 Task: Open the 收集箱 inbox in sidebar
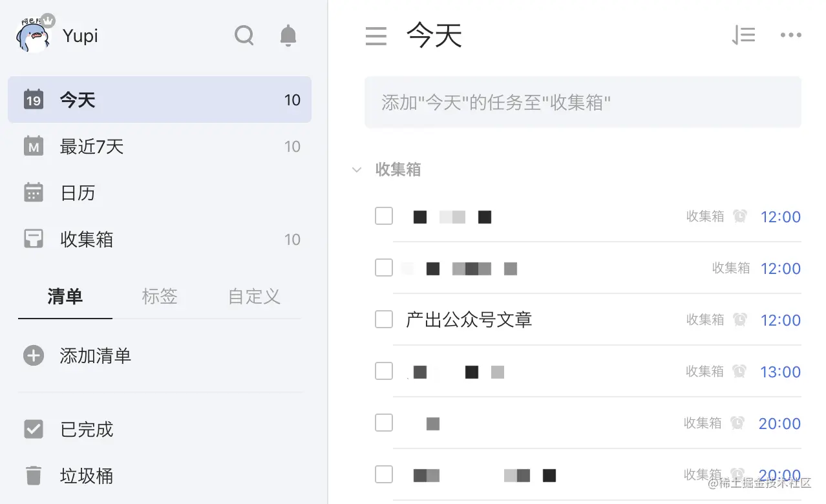pos(160,239)
